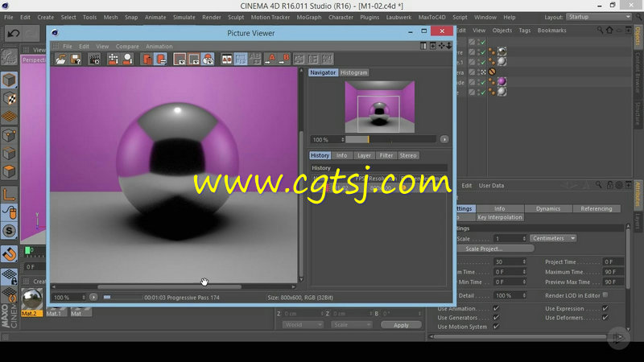Enable Snap magnet icon
The image size is (644, 362).
9,254
